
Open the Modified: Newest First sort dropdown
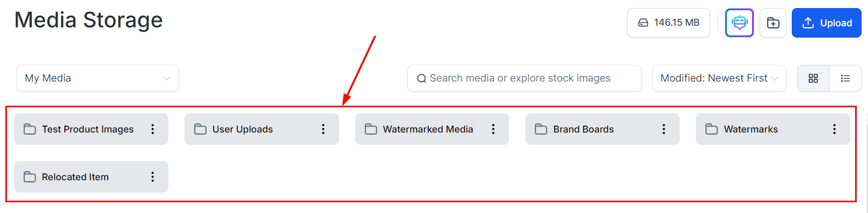point(719,78)
